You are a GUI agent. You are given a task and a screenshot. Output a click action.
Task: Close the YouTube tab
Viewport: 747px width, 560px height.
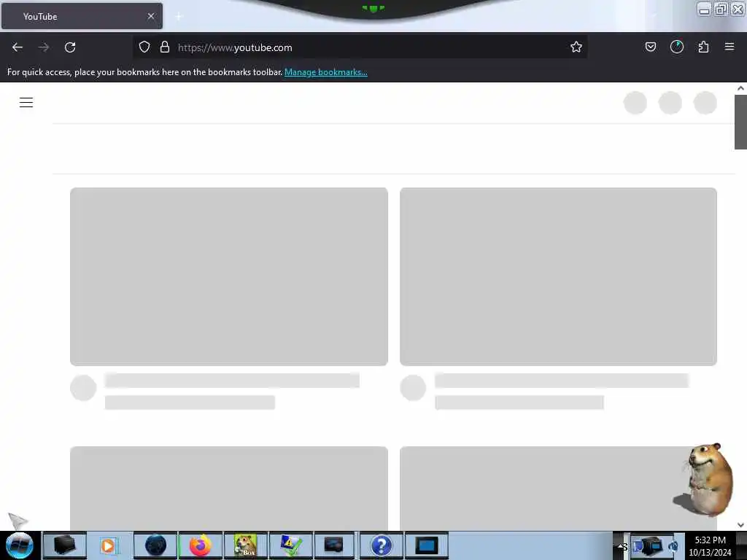[151, 16]
